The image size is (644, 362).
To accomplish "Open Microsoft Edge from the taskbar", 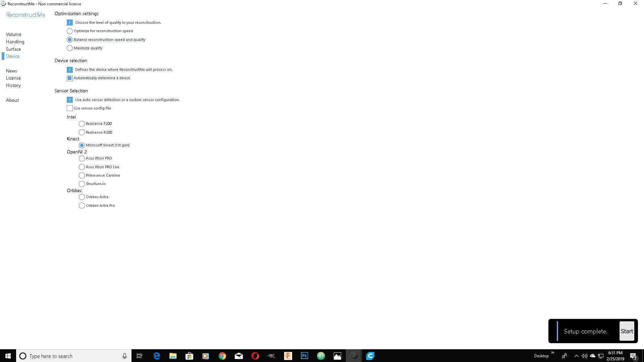I will coord(157,356).
